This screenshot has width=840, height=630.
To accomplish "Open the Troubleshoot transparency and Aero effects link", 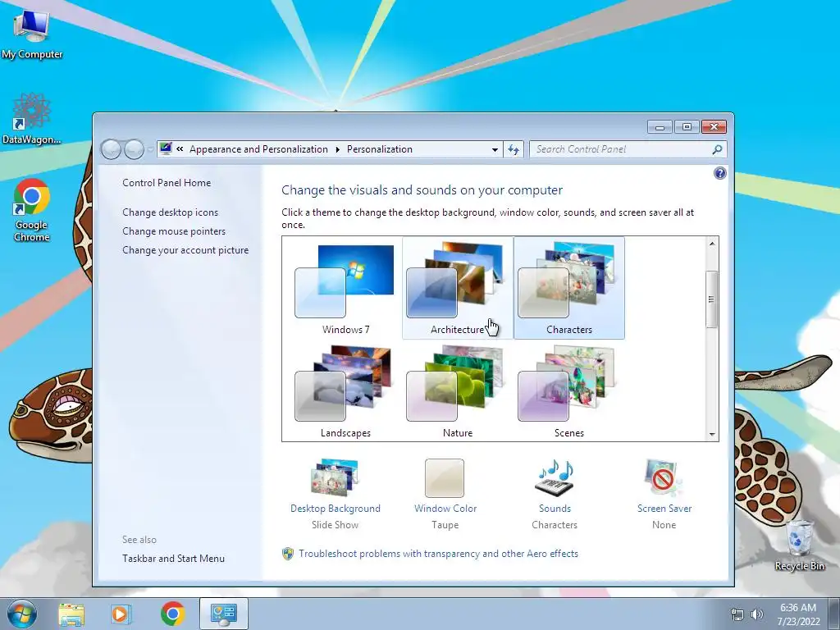I will pyautogui.click(x=438, y=554).
